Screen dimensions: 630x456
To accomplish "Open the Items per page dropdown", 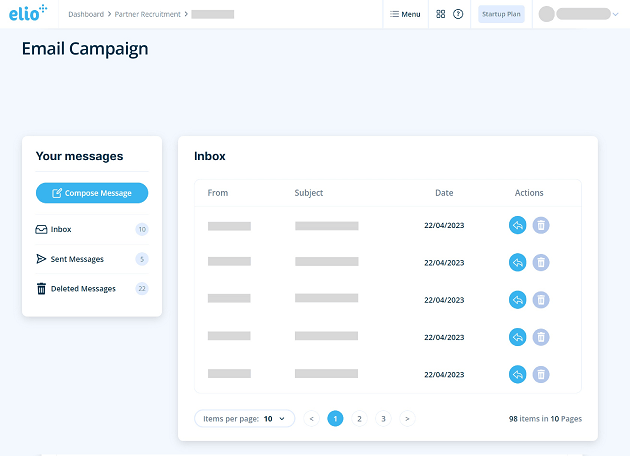I will pos(244,419).
